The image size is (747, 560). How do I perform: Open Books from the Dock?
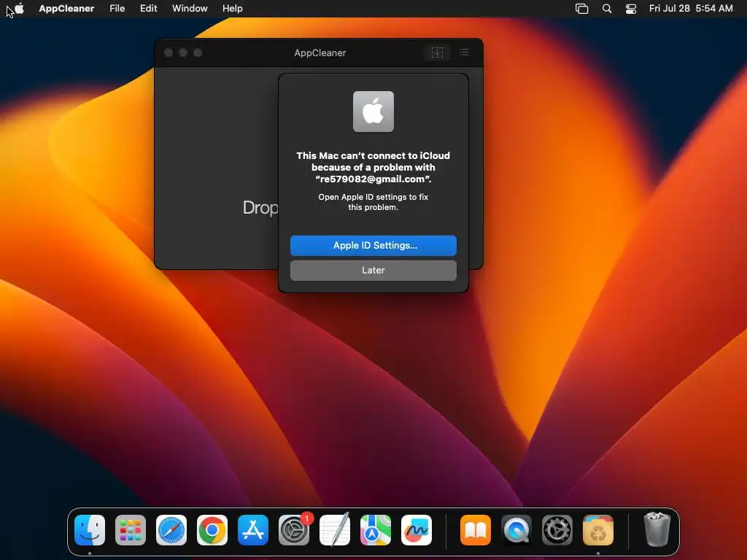[x=476, y=530]
